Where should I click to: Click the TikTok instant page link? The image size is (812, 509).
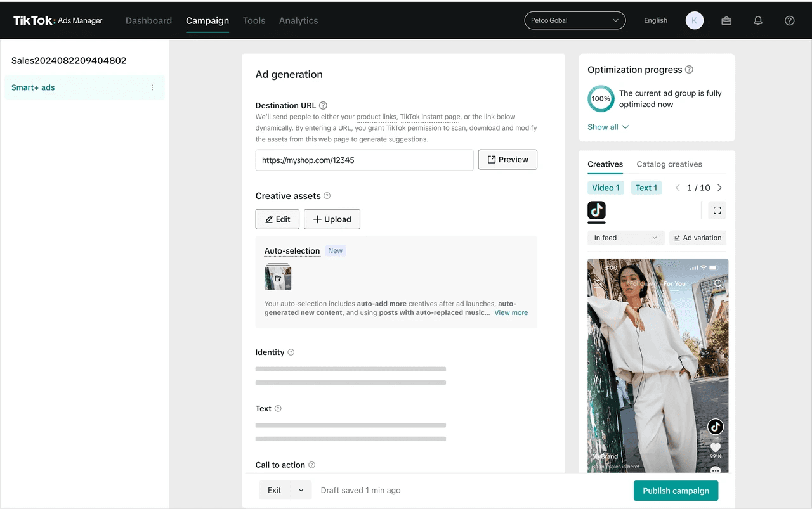coord(430,117)
